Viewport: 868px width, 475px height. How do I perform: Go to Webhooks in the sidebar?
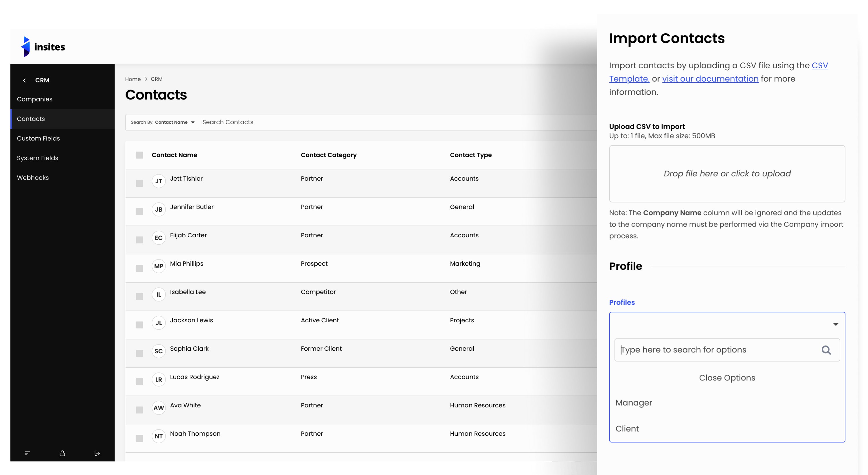point(33,178)
